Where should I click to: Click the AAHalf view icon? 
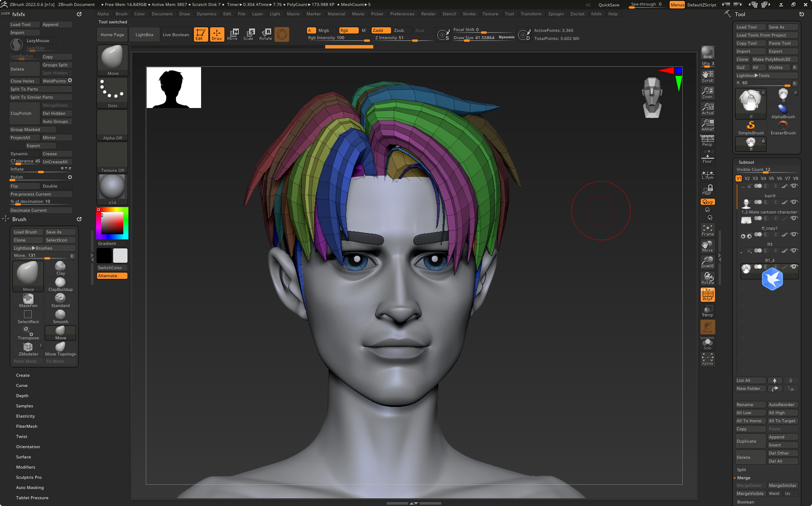[707, 125]
